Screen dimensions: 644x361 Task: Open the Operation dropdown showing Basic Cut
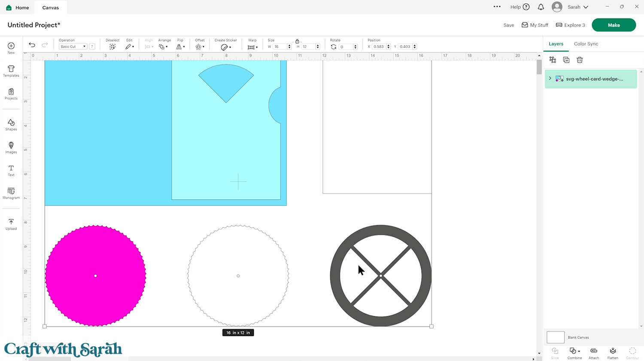tap(73, 46)
